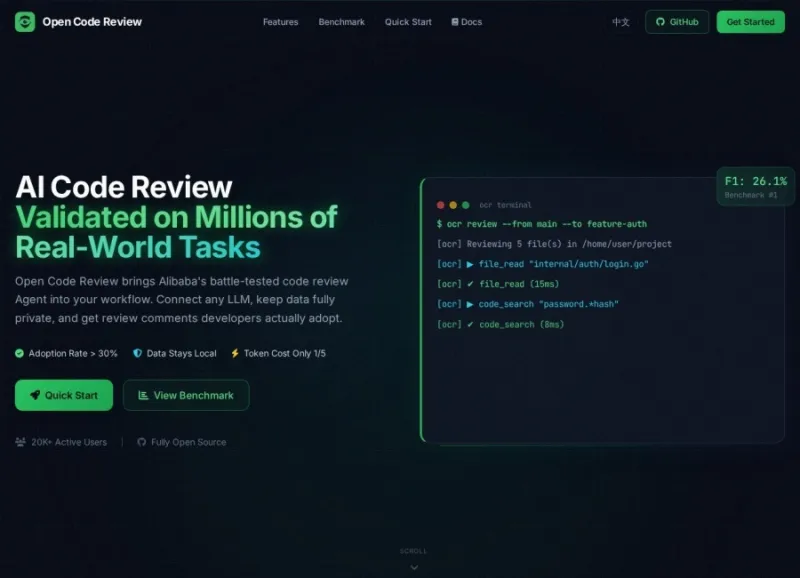The height and width of the screenshot is (578, 800).
Task: Click the "Real-World Tasks" headline line
Action: click(138, 247)
